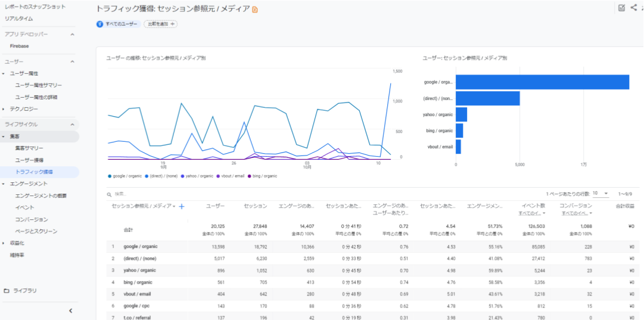Image resolution: width=644 pixels, height=320 pixels.
Task: Collapse the sidebar with the left chevron
Action: coord(70,310)
